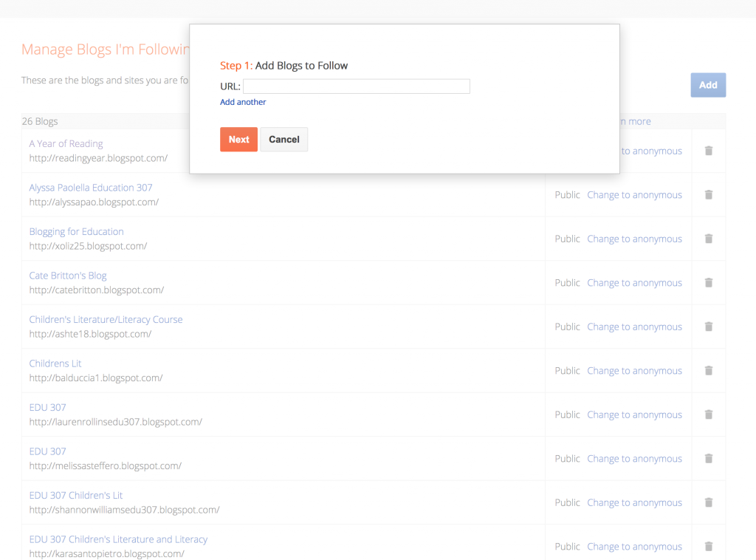Click the blue Add button
756x560 pixels.
point(708,85)
